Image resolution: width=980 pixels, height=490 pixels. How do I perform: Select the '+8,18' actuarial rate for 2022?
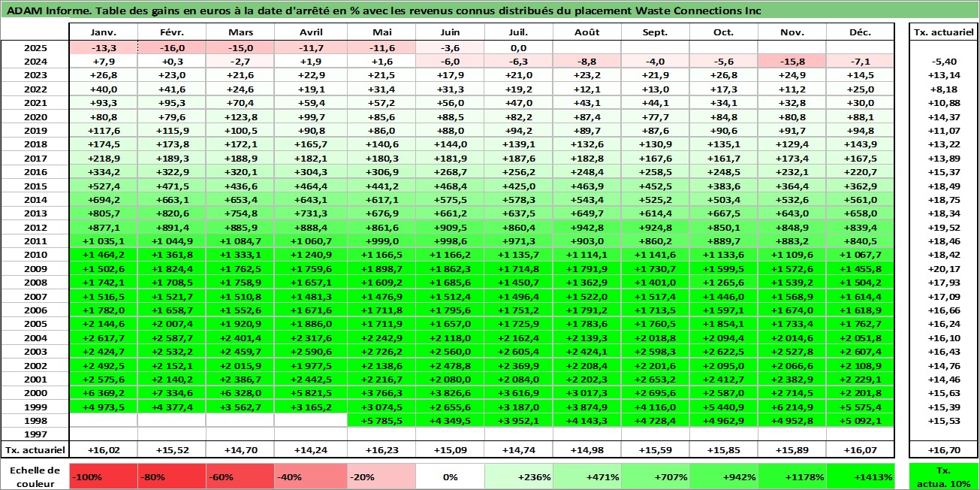(942, 89)
